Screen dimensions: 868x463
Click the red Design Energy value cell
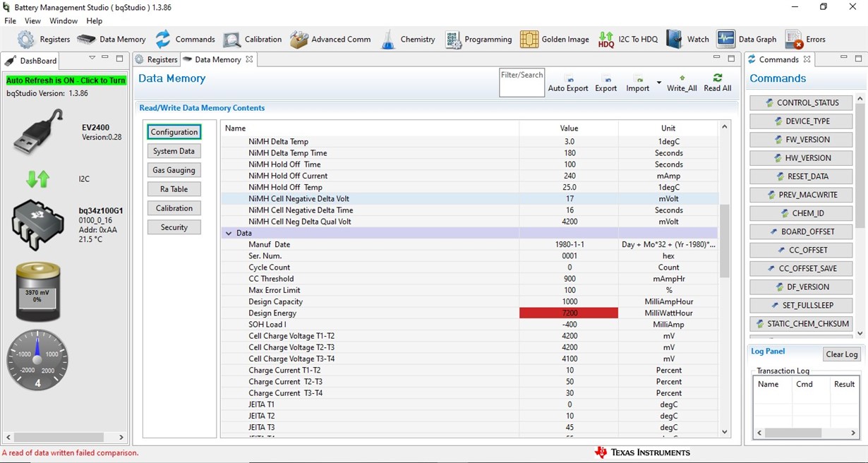(569, 313)
